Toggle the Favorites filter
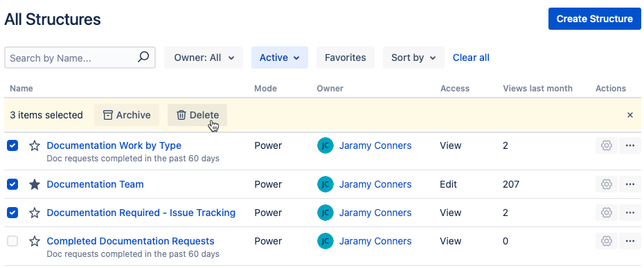Image resolution: width=644 pixels, height=268 pixels. point(346,57)
